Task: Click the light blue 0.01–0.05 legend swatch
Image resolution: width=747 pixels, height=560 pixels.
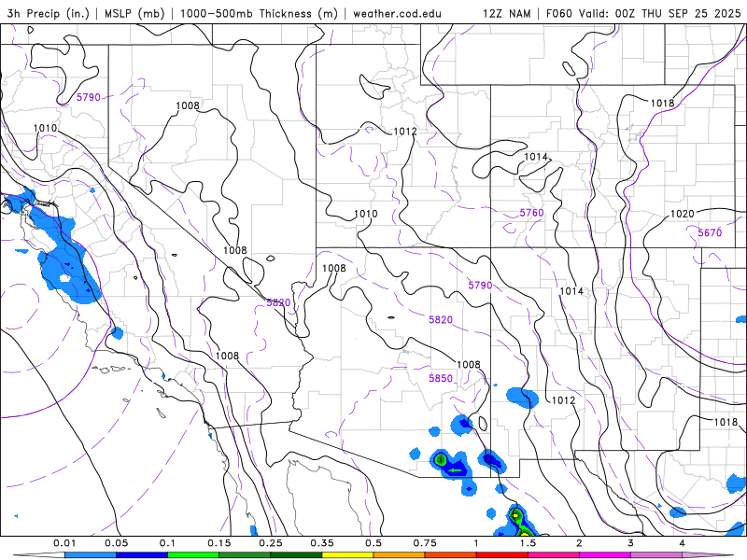Action: click(91, 555)
